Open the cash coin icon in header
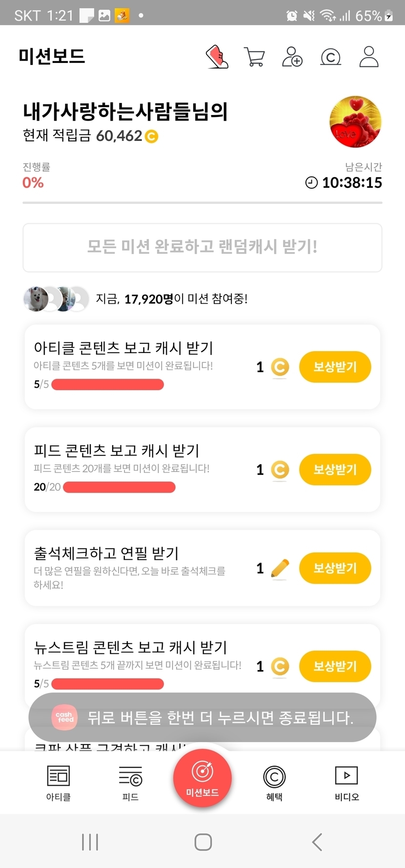The width and height of the screenshot is (405, 868). coord(330,58)
